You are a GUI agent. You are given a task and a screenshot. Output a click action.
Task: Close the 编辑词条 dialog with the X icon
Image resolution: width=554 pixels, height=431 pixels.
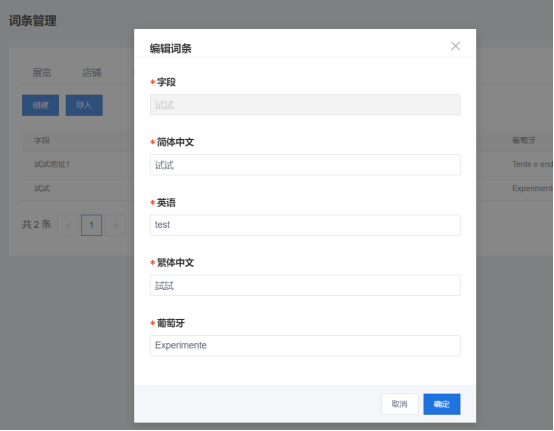[x=455, y=46]
